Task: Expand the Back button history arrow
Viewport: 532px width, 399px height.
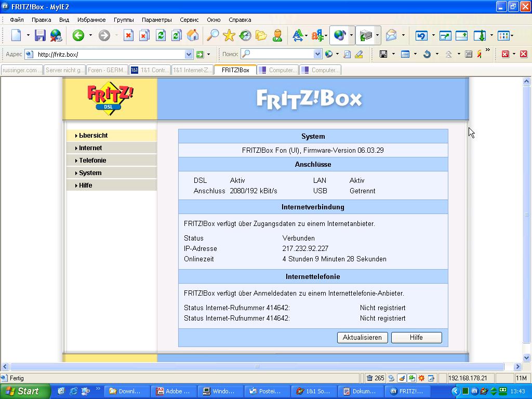Action: pos(90,35)
